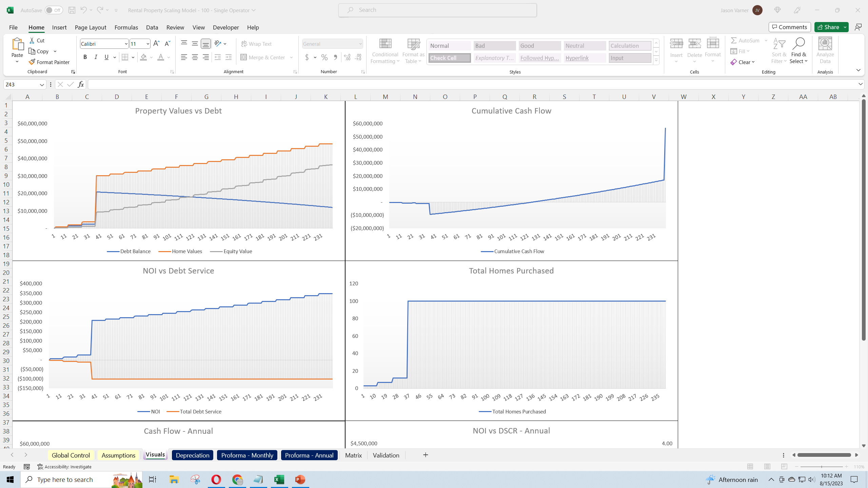Open the Formulas ribbon tab
The image size is (868, 488).
coord(126,27)
